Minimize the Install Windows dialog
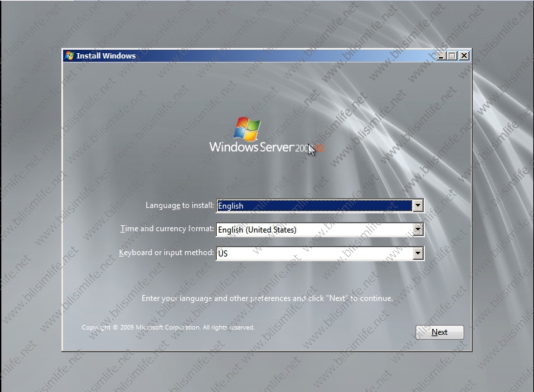534x392 pixels. (441, 55)
